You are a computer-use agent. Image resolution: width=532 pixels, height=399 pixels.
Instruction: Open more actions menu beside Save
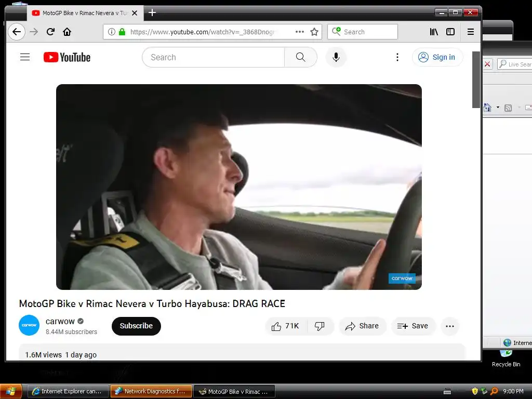pos(450,326)
